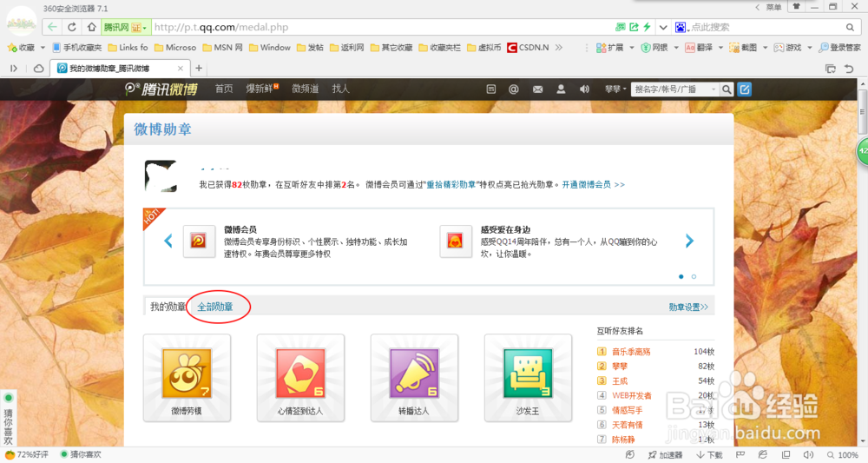Screen dimensions: 868x463
Task: Click the blue compose post icon
Action: click(745, 89)
